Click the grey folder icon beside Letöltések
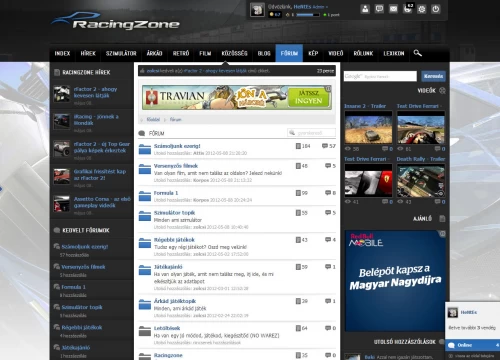This screenshot has width=500, height=360. (x=145, y=331)
